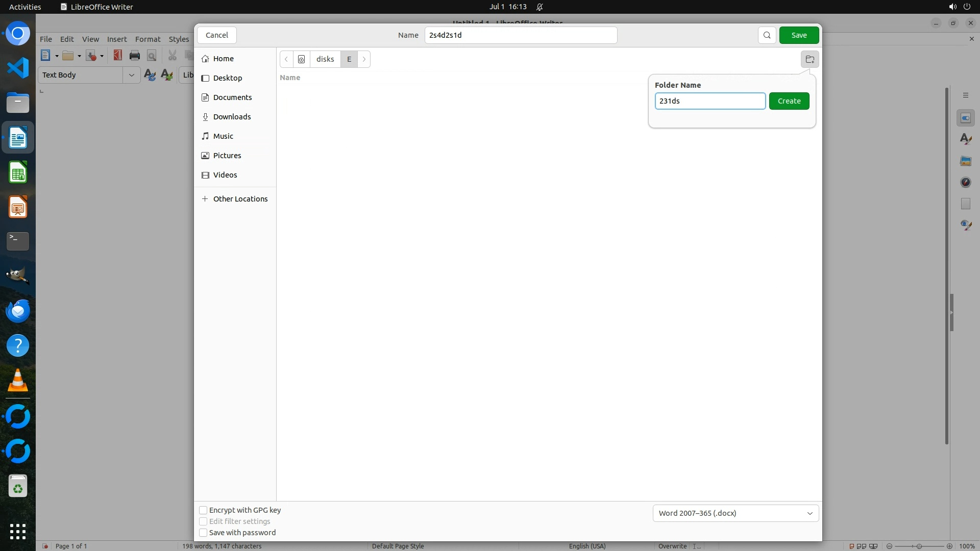Open the sidebar Gallery icon
Screen dimensions: 980x551
click(x=965, y=161)
